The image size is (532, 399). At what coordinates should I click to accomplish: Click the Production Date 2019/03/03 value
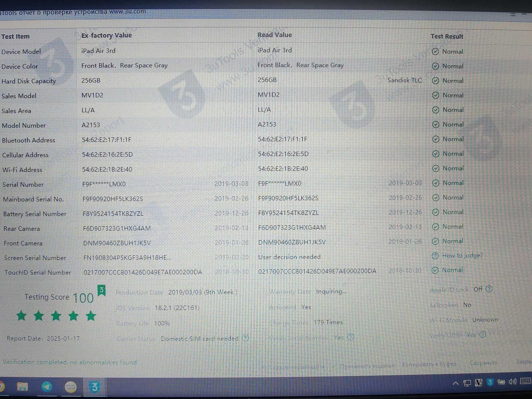tap(203, 292)
